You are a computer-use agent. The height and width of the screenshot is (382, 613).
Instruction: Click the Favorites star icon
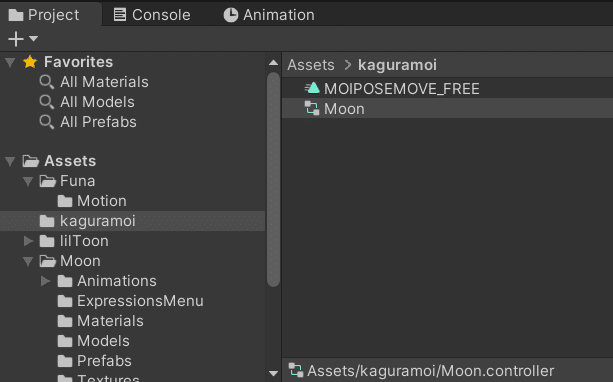pyautogui.click(x=30, y=62)
